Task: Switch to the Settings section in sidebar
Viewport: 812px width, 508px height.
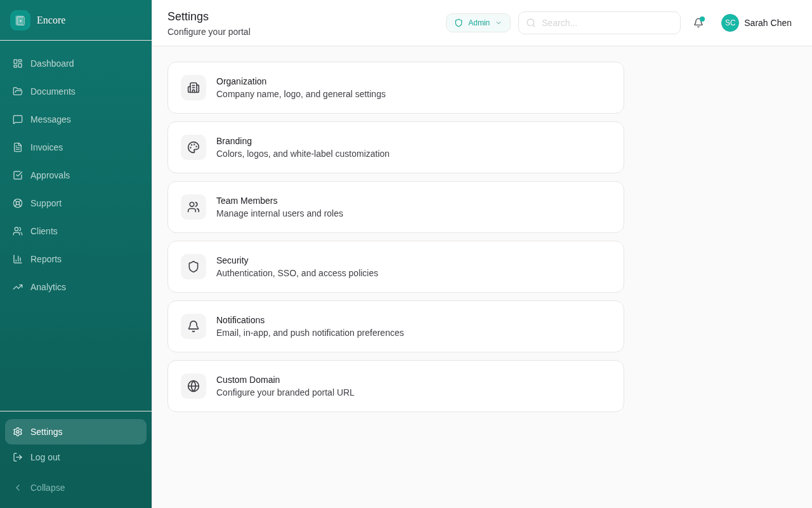Action: coord(46,432)
